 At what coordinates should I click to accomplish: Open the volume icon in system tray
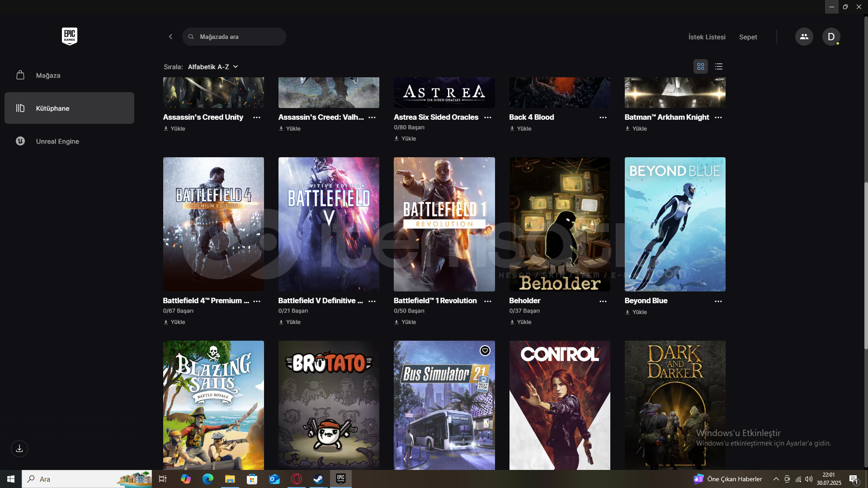click(x=809, y=479)
